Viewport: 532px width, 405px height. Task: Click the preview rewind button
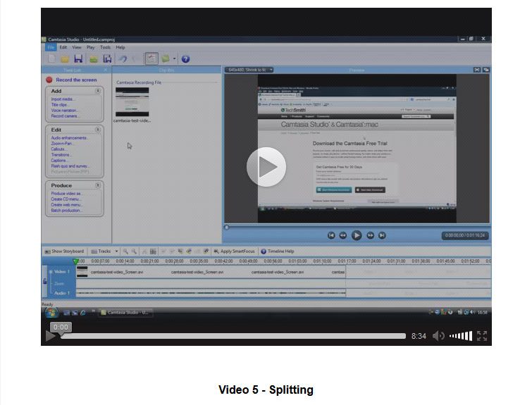343,235
